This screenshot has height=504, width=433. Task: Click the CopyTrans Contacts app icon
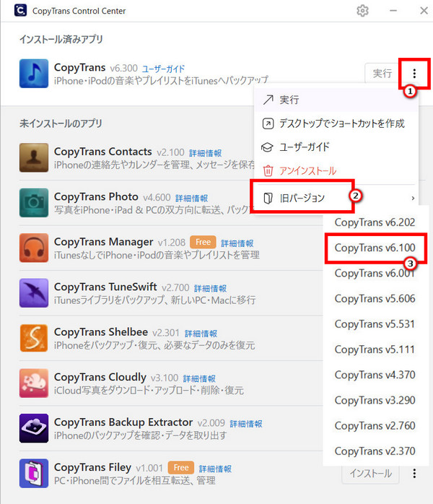pyautogui.click(x=34, y=157)
